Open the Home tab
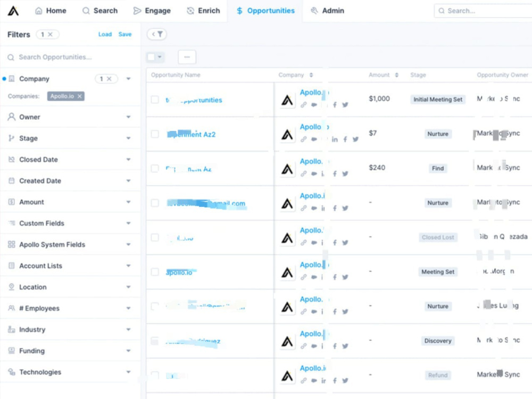This screenshot has height=399, width=532. click(x=51, y=11)
